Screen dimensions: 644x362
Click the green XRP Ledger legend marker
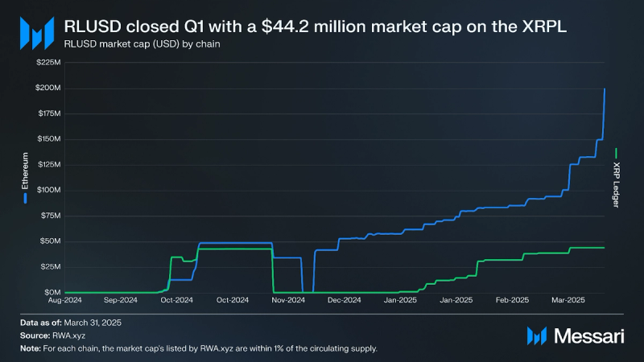pos(616,154)
